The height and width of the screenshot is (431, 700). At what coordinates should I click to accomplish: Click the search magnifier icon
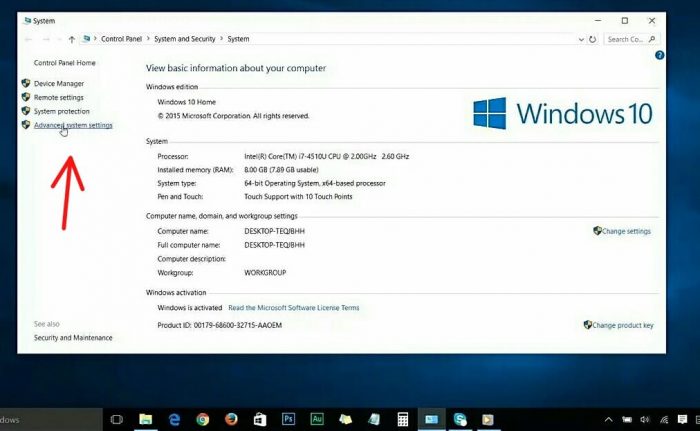(x=652, y=39)
